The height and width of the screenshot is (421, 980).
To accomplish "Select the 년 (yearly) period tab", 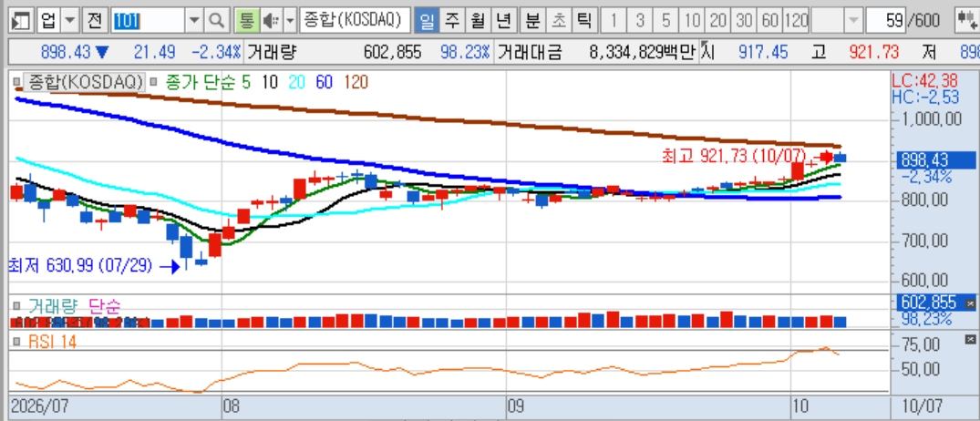I will (502, 21).
